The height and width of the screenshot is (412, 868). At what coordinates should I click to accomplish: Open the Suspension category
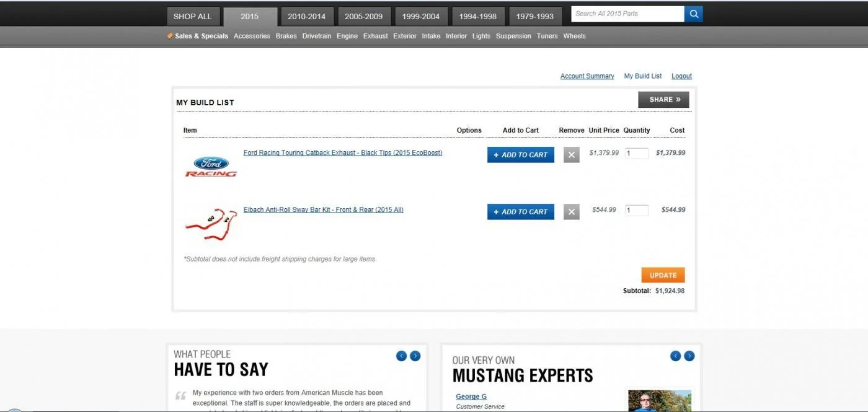pyautogui.click(x=513, y=36)
